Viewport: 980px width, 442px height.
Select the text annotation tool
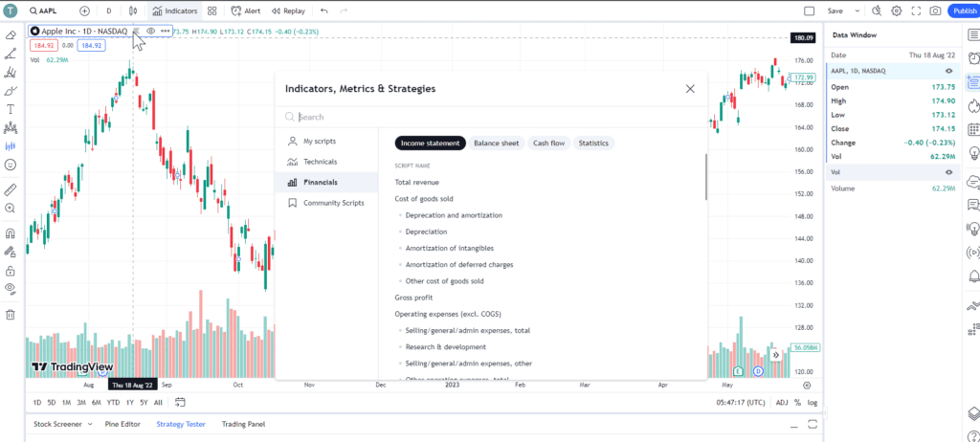click(x=10, y=109)
